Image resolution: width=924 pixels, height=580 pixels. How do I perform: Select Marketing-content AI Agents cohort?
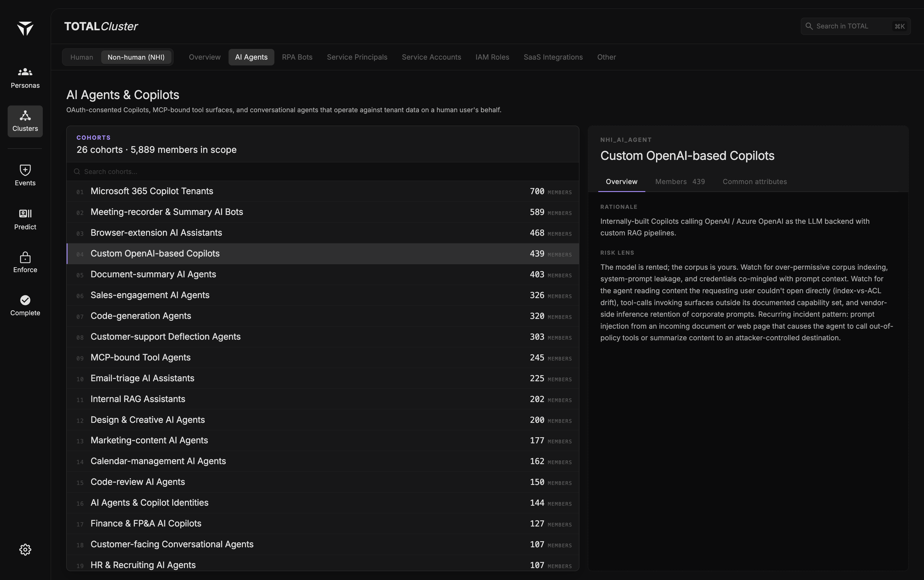(323, 440)
